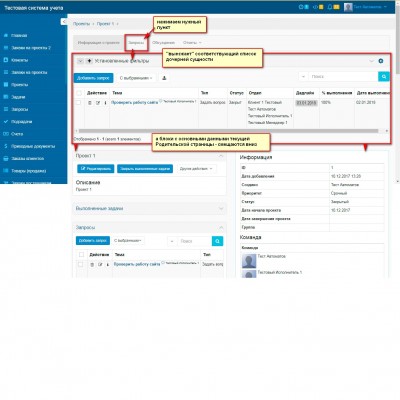400x400 pixels.
Task: Click Проект 1 in the breadcrumb
Action: [105, 24]
